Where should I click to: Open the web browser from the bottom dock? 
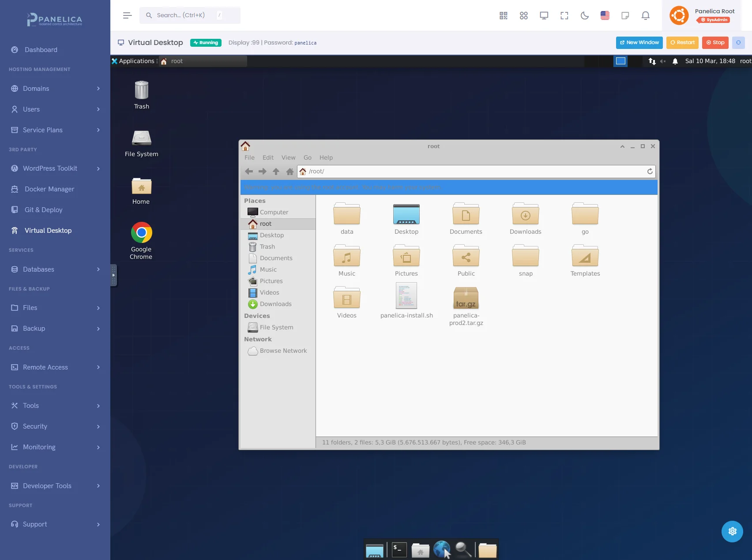coord(442,549)
